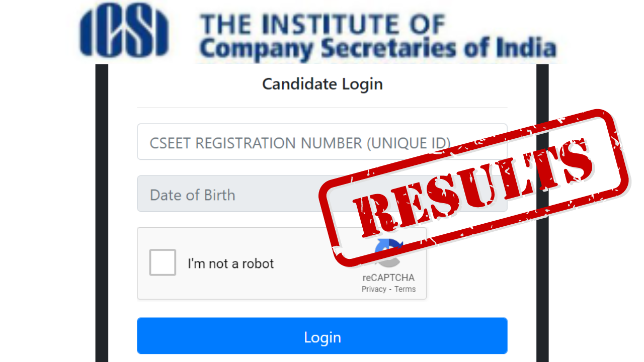Click the white gap between the DOB field and reCAPTCHA
Viewport: 644px width, 362px height.
point(226,219)
